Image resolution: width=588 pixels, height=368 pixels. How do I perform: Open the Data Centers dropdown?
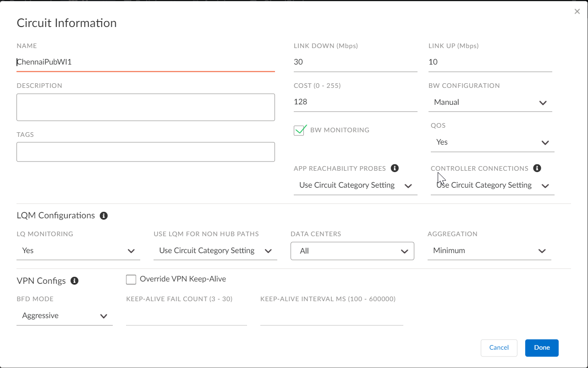coord(352,251)
